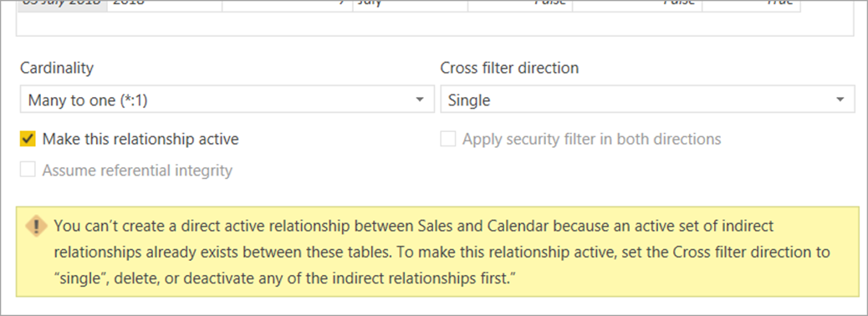The width and height of the screenshot is (868, 316).
Task: Click the Cardinality dropdown arrow
Action: coord(420,100)
